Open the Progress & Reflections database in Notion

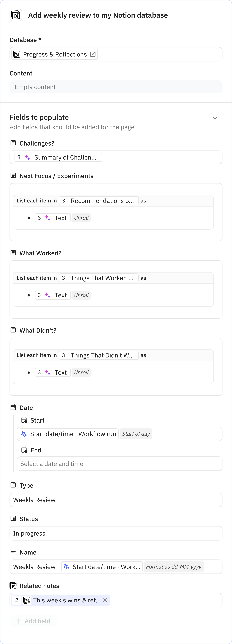click(93, 54)
